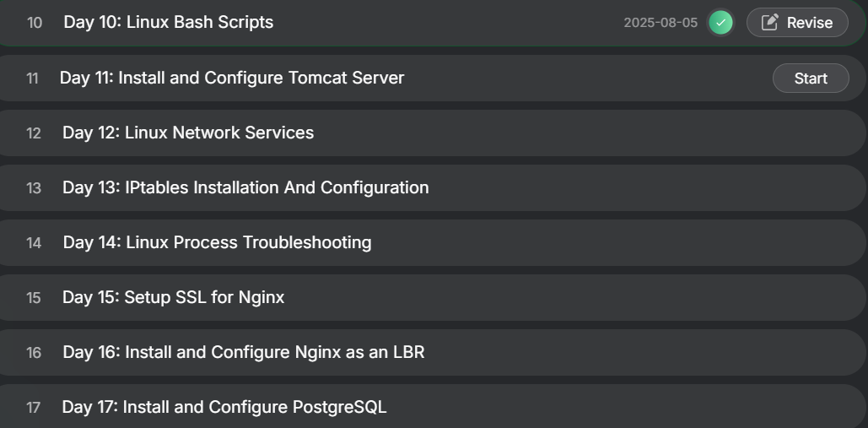
Task: Click the pencil edit icon beside Revise
Action: 769,23
